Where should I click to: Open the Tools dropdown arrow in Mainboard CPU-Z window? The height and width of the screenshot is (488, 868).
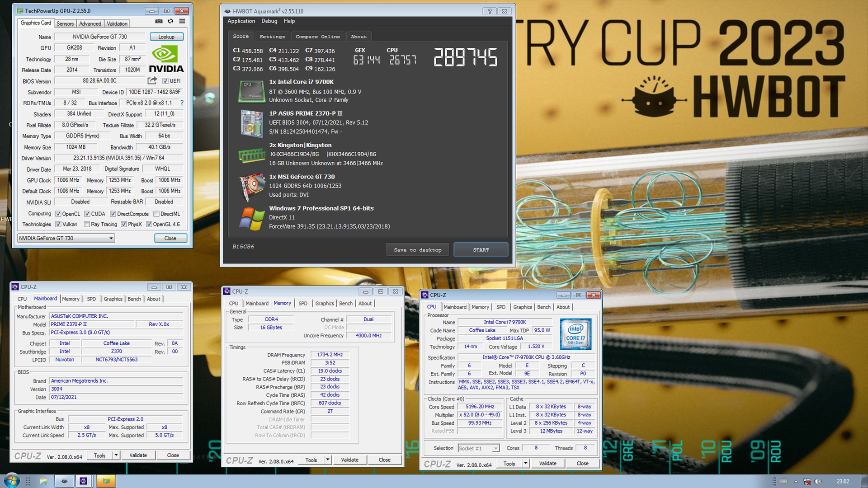(x=116, y=455)
